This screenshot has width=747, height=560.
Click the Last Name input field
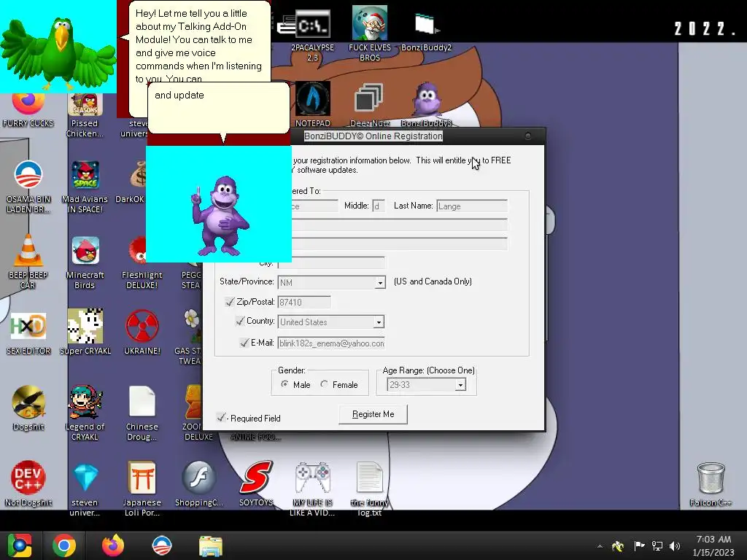coord(472,206)
